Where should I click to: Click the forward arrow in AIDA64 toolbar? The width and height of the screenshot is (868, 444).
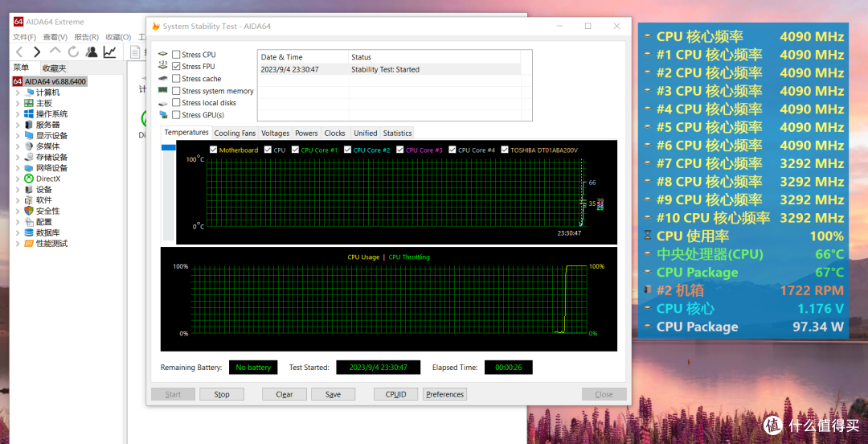click(x=37, y=52)
